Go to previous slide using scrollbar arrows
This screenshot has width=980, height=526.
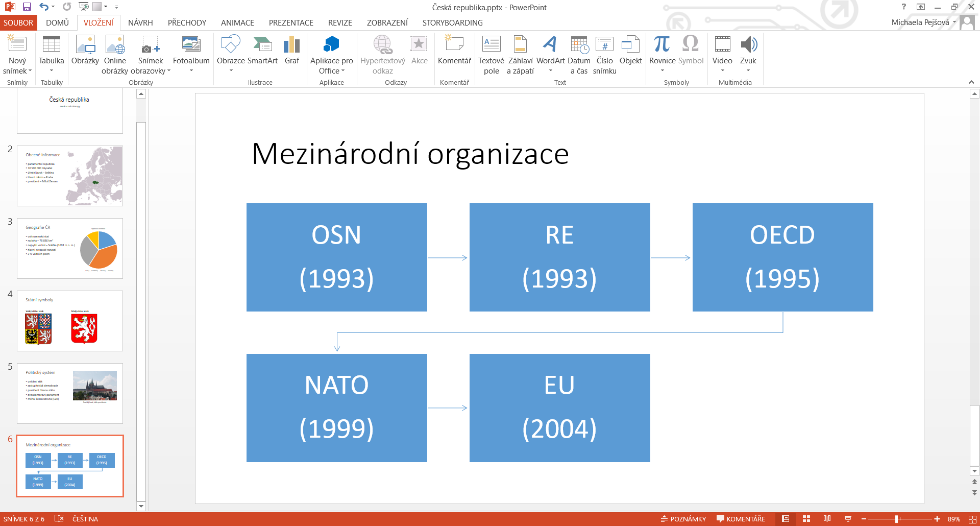[974, 482]
